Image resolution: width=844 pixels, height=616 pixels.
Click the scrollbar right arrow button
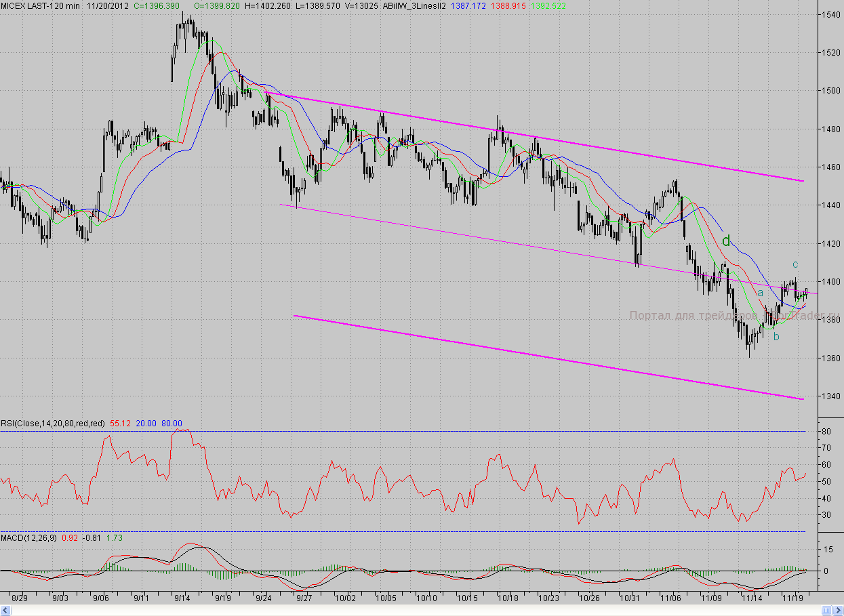839,610
